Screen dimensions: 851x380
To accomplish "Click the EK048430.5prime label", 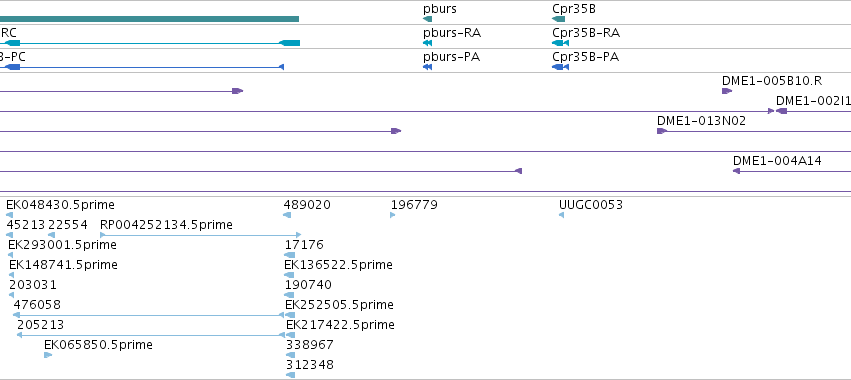I will (60, 205).
